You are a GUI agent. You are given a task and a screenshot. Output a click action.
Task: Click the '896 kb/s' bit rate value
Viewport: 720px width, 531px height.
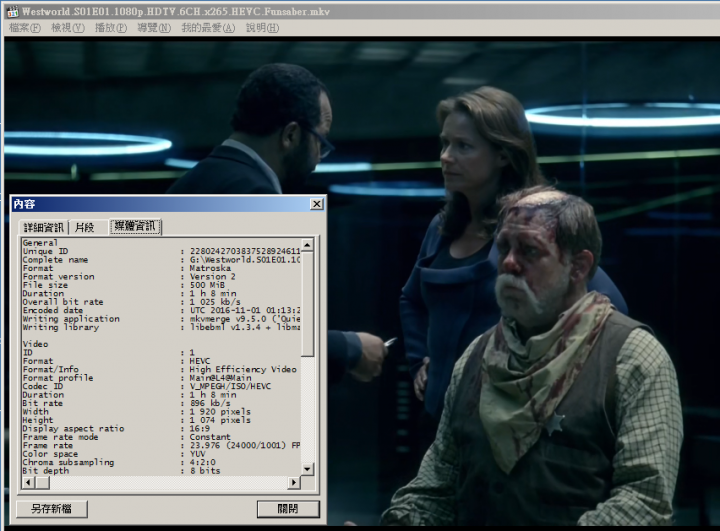(x=210, y=403)
